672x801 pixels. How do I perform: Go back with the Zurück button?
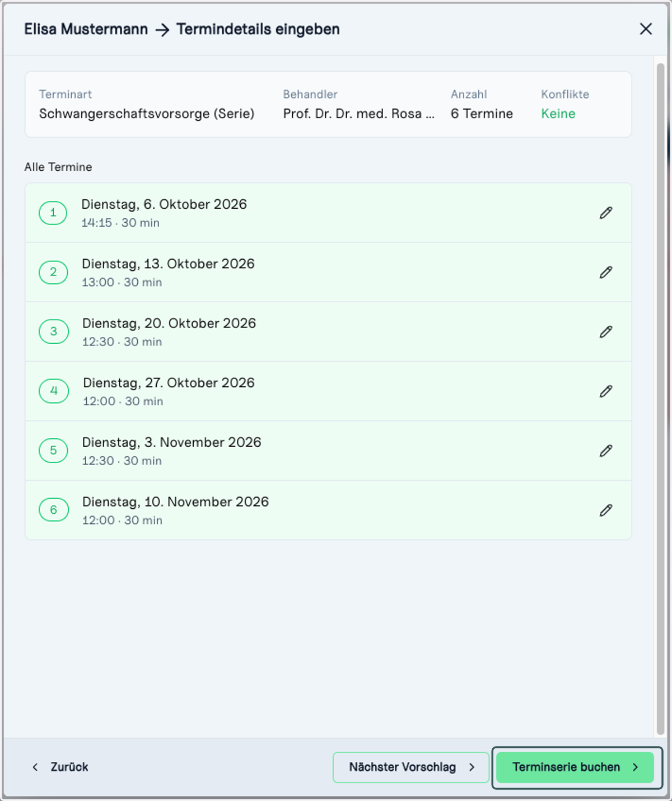click(60, 767)
